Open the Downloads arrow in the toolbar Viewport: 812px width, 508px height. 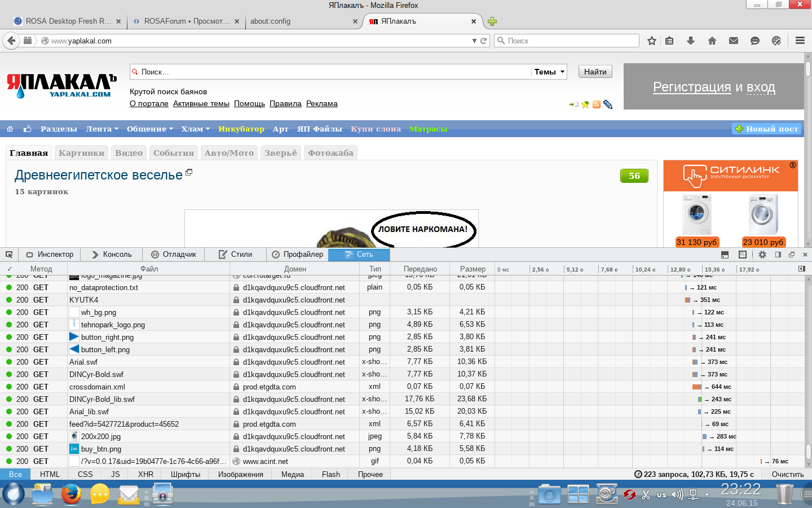coord(690,41)
